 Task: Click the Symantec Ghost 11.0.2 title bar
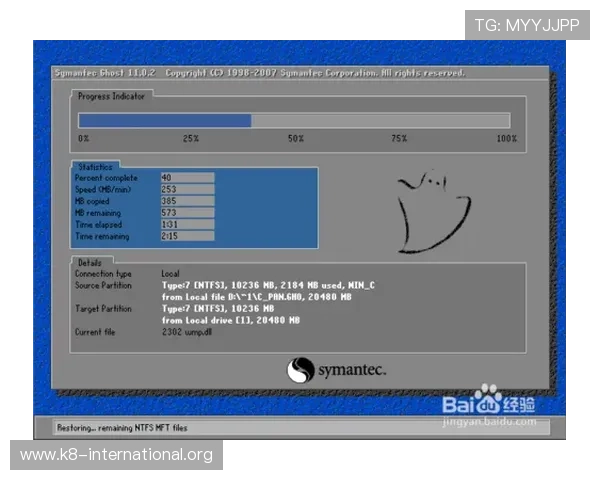click(x=300, y=73)
